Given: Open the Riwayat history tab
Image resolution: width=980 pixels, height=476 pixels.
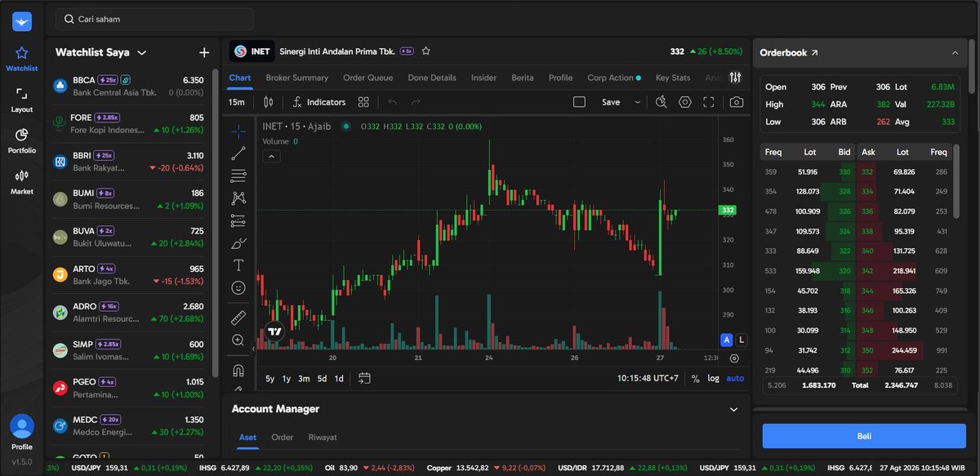Looking at the screenshot, I should 323,437.
